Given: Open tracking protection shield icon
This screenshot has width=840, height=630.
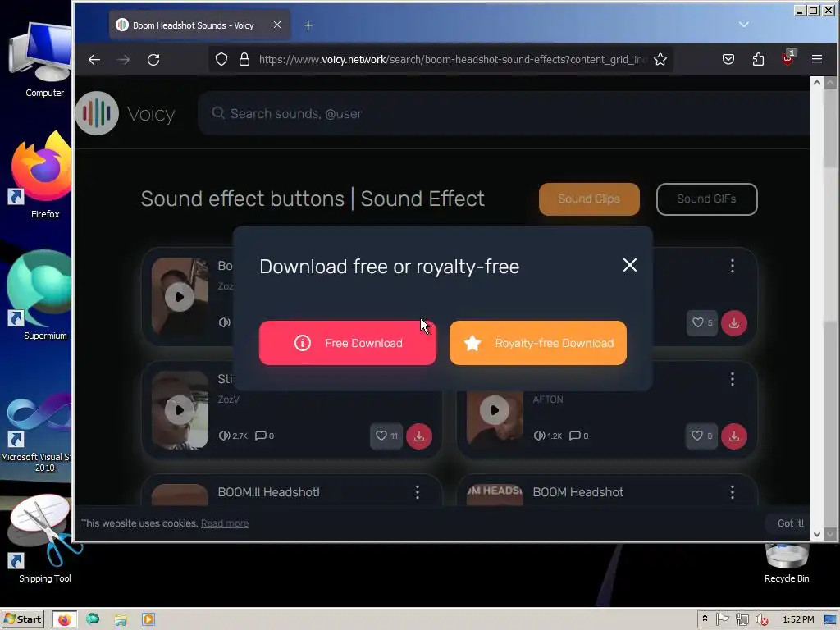Looking at the screenshot, I should click(221, 59).
